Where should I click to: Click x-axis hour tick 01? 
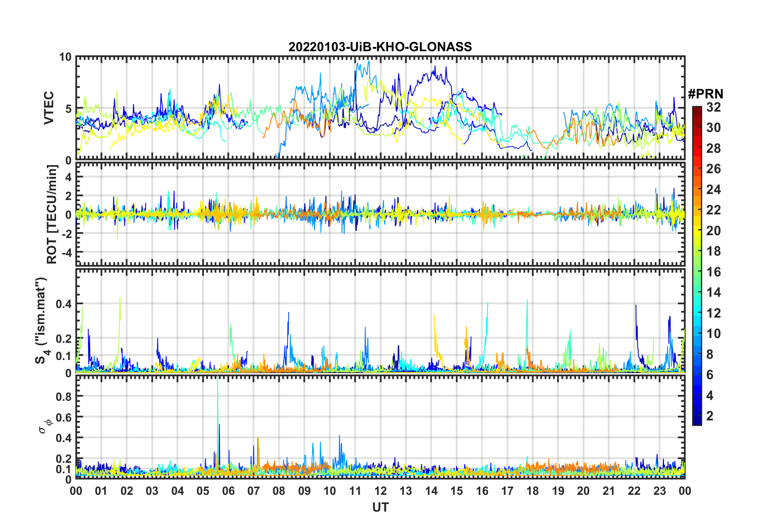(101, 490)
